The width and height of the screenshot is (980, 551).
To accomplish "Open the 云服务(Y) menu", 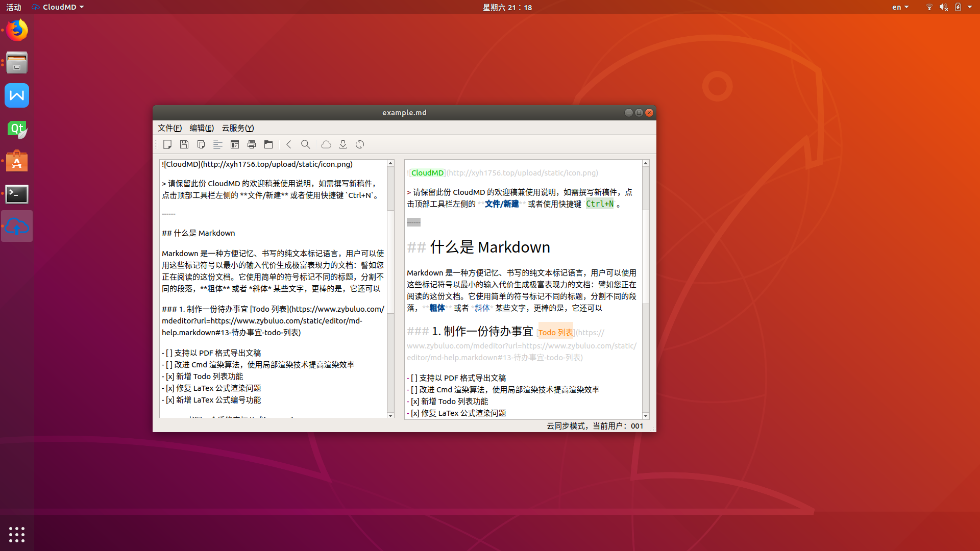I will pyautogui.click(x=238, y=128).
